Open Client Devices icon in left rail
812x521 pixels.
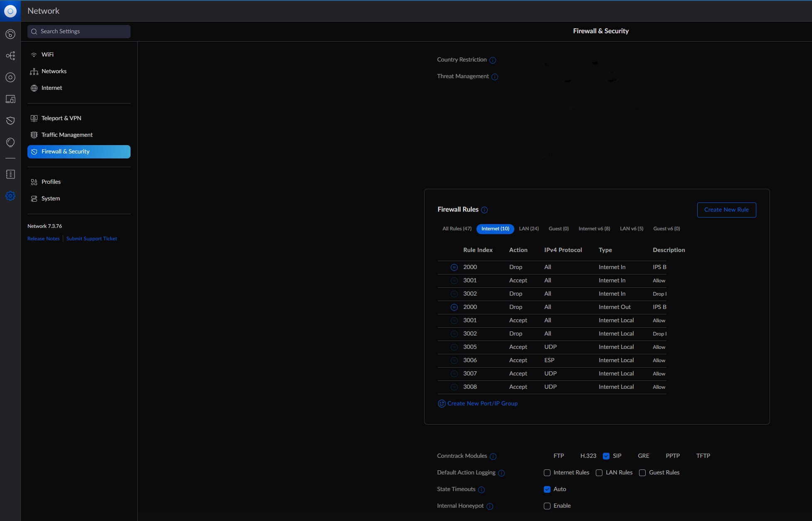pyautogui.click(x=10, y=99)
